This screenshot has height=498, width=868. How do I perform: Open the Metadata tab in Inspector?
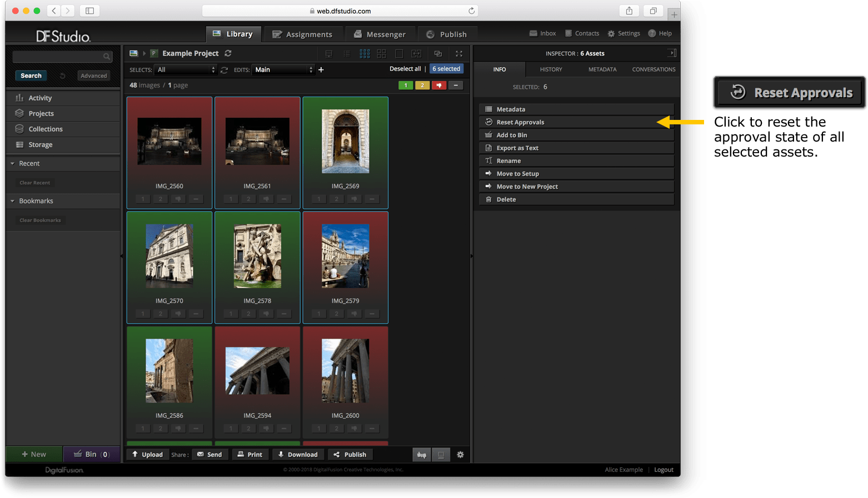point(602,69)
